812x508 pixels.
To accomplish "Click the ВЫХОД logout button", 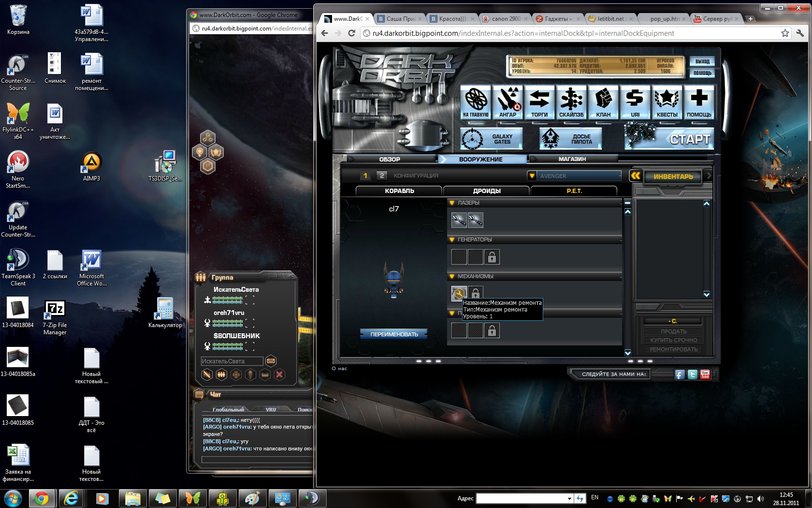I will tap(702, 61).
